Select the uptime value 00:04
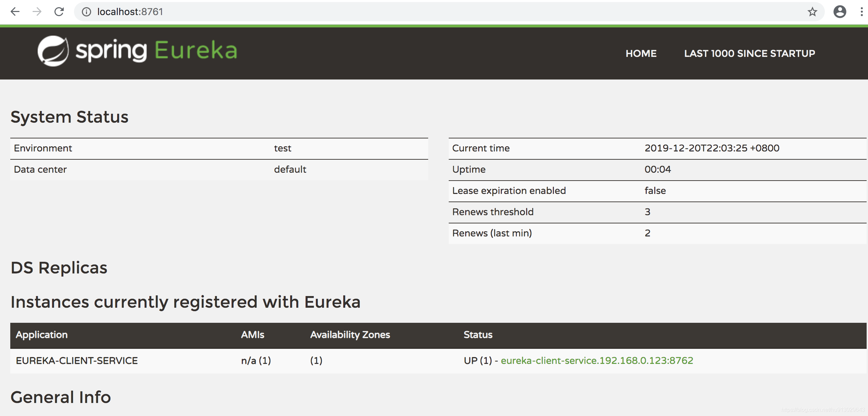 (x=658, y=169)
